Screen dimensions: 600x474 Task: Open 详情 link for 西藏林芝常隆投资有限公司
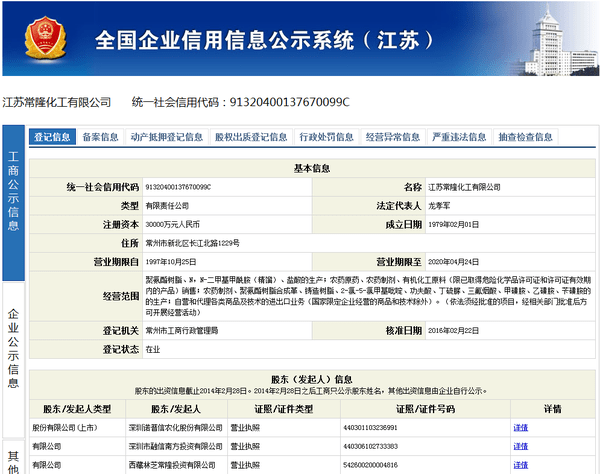(x=520, y=465)
